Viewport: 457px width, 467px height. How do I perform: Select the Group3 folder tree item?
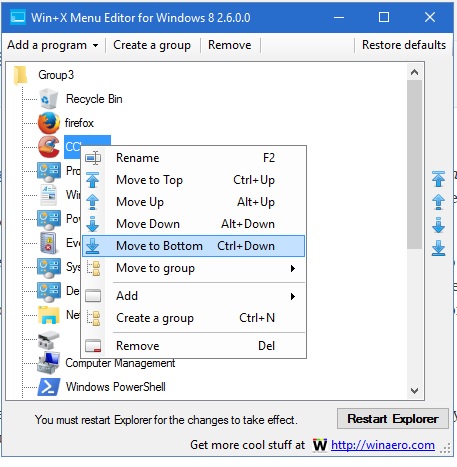click(56, 75)
